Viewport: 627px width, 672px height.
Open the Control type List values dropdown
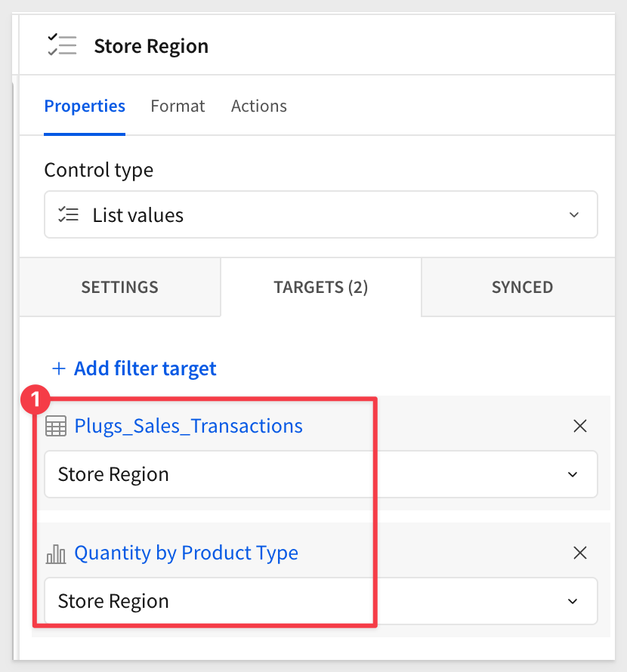coord(320,215)
